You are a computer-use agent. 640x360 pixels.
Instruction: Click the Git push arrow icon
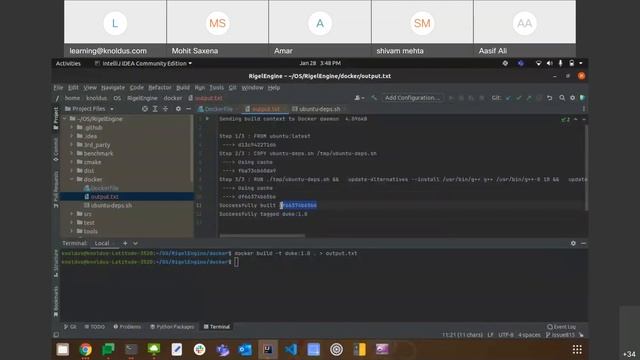point(529,98)
